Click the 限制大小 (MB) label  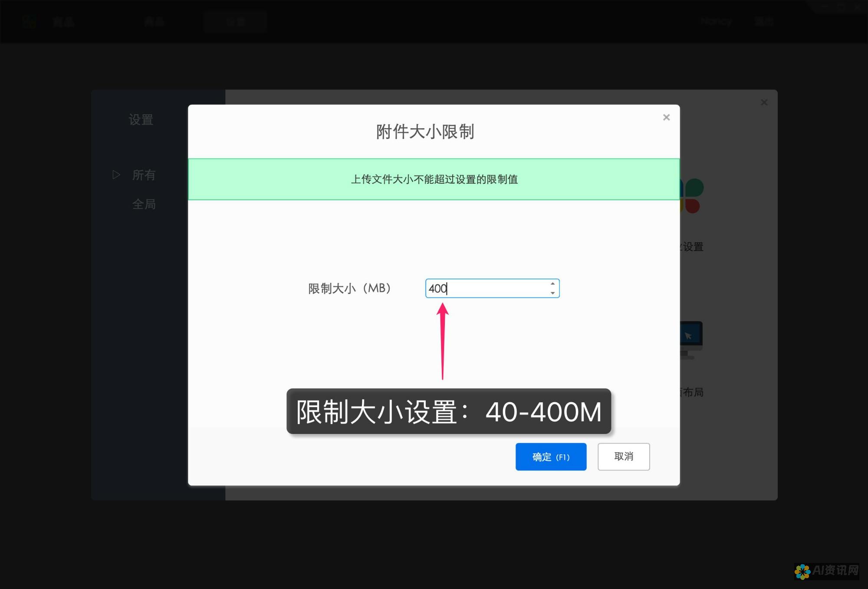[350, 288]
